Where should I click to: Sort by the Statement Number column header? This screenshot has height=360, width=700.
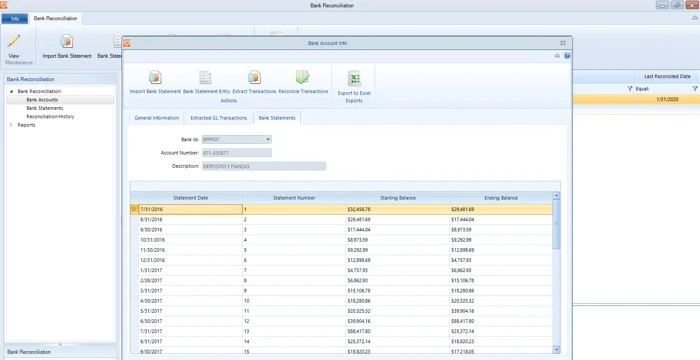pyautogui.click(x=294, y=197)
